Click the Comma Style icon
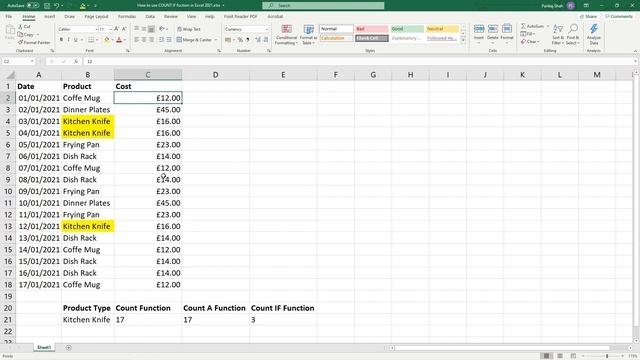The height and width of the screenshot is (360, 640). point(248,40)
